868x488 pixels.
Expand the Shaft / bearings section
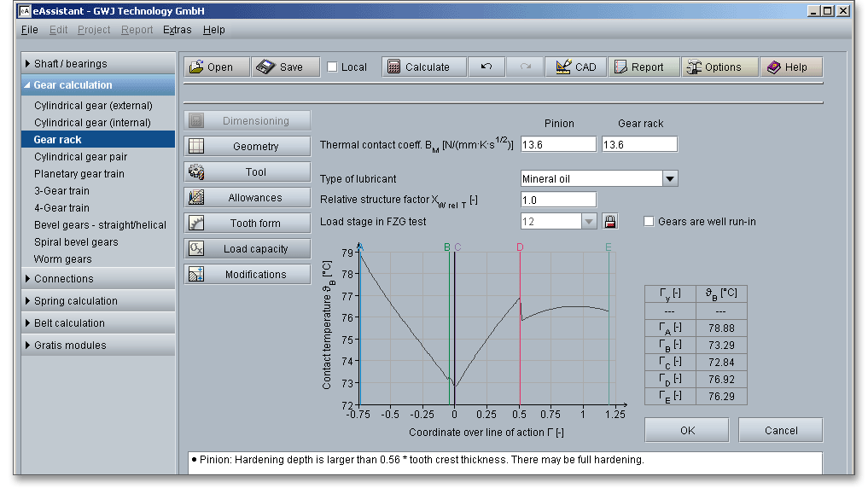pyautogui.click(x=98, y=64)
